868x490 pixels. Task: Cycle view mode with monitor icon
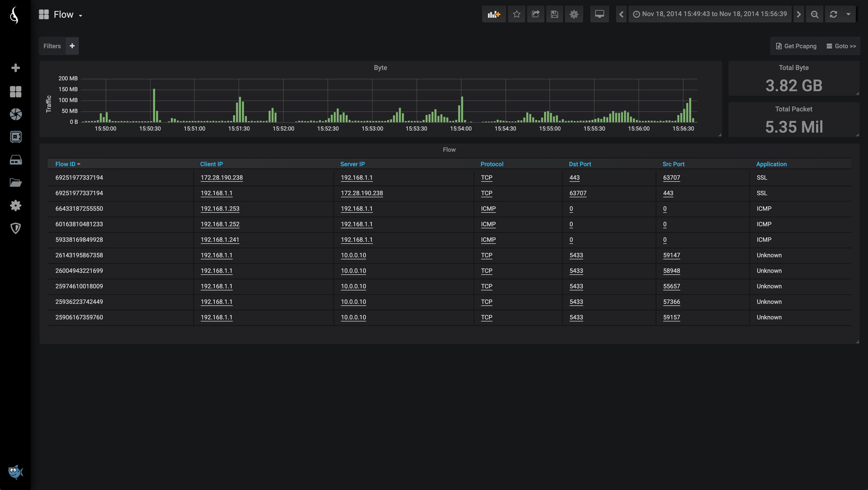pyautogui.click(x=599, y=14)
